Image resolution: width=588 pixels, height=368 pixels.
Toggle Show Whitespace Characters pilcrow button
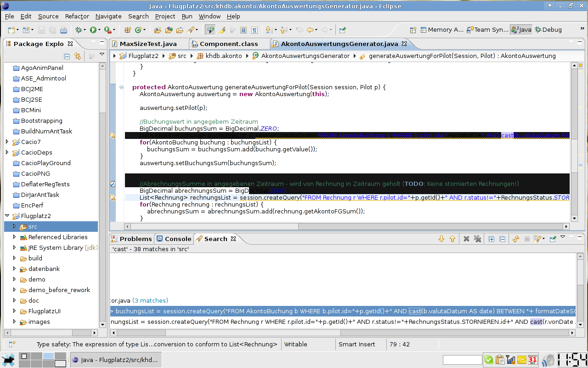coord(254,30)
